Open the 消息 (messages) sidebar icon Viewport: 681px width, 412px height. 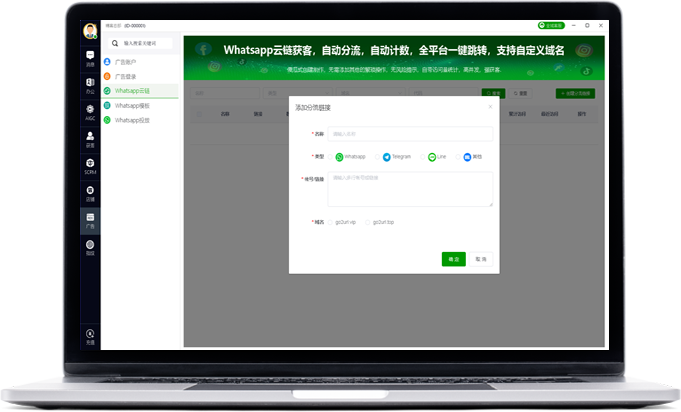click(90, 57)
